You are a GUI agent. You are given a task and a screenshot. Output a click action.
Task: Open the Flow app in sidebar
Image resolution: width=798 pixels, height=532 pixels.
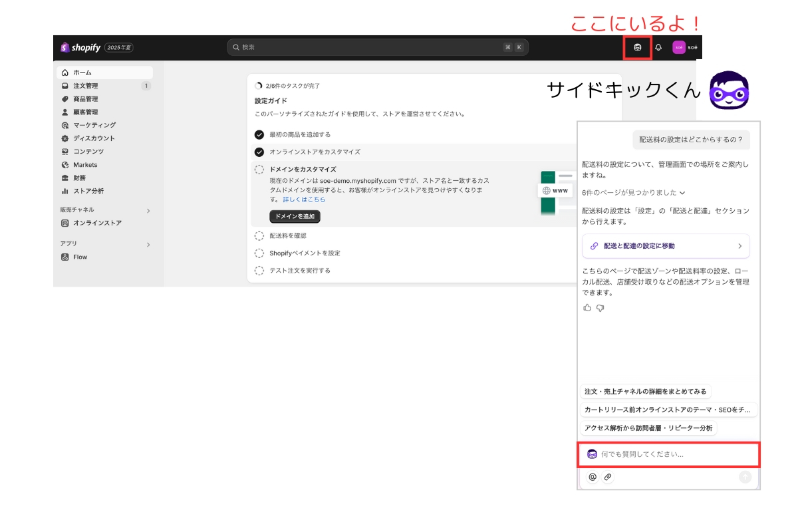point(106,257)
